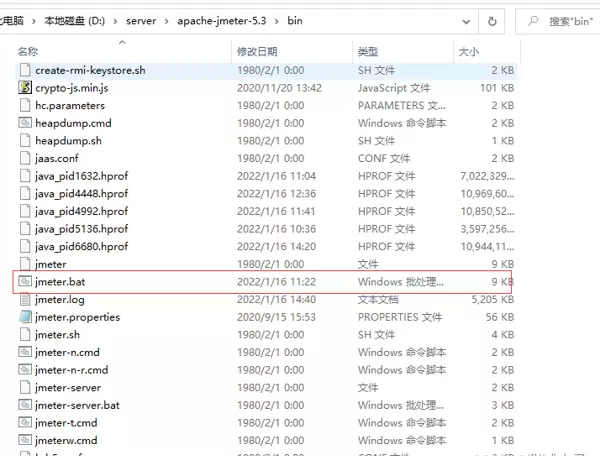Select the jmeter-n.cmd script icon
Image resolution: width=600 pixels, height=456 pixels.
pyautogui.click(x=25, y=352)
